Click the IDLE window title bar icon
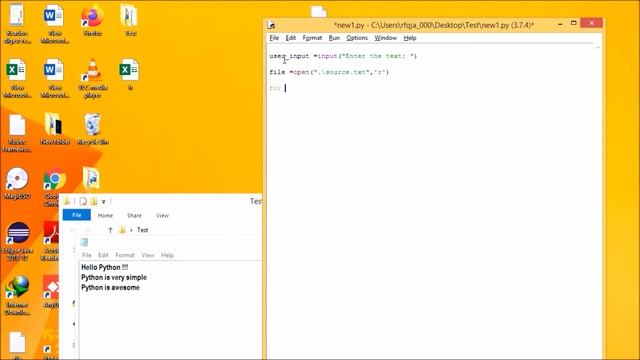The height and width of the screenshot is (360, 640). click(x=271, y=25)
